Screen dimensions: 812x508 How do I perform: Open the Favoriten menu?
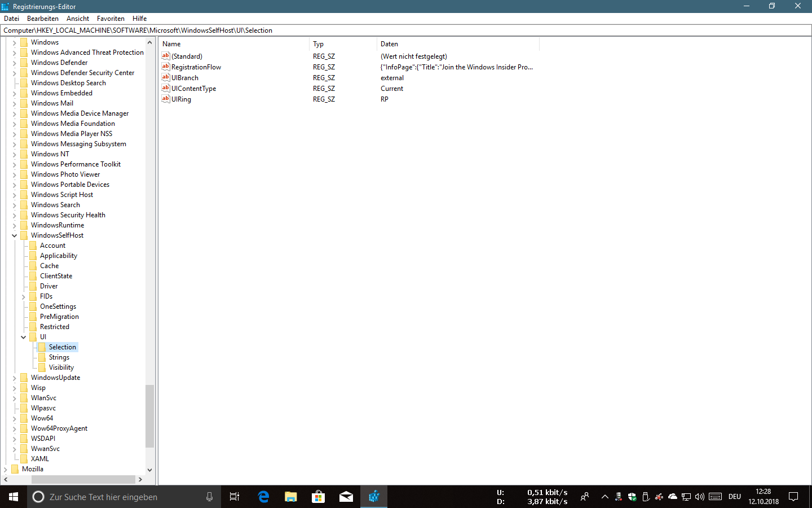[x=111, y=19]
